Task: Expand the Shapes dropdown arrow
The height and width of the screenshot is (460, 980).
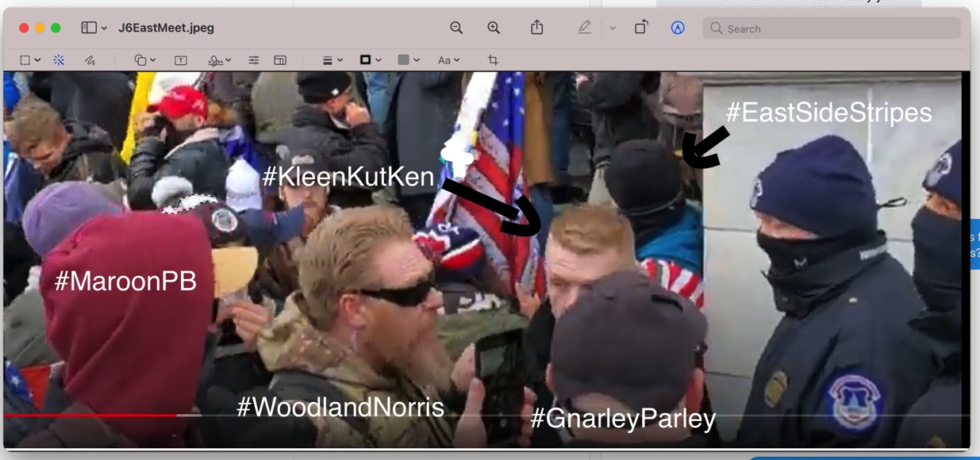Action: (x=152, y=60)
